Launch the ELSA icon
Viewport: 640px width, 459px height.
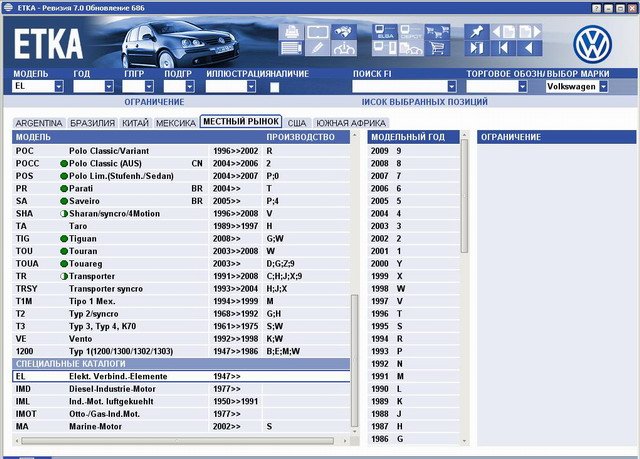pos(384,32)
